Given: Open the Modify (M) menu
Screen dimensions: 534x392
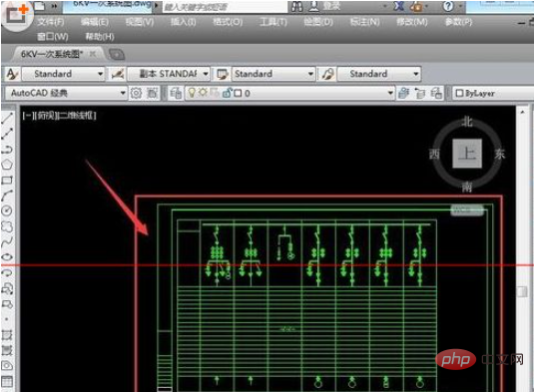Looking at the screenshot, I should tap(412, 22).
